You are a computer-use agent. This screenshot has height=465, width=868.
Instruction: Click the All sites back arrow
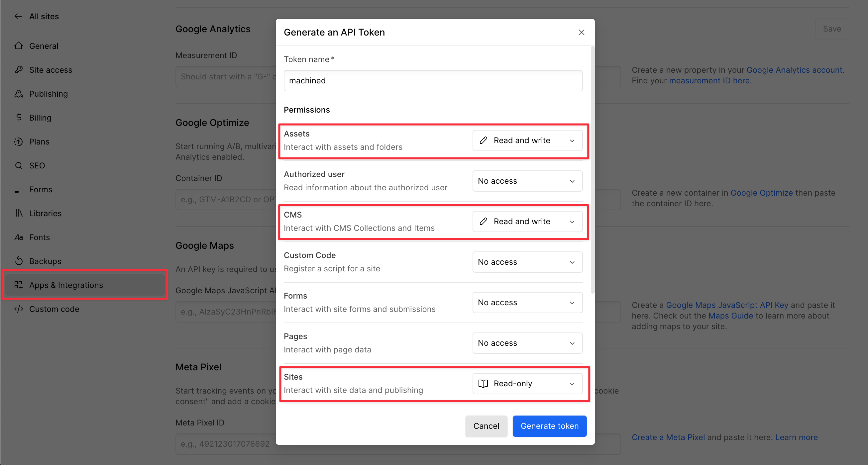[18, 16]
